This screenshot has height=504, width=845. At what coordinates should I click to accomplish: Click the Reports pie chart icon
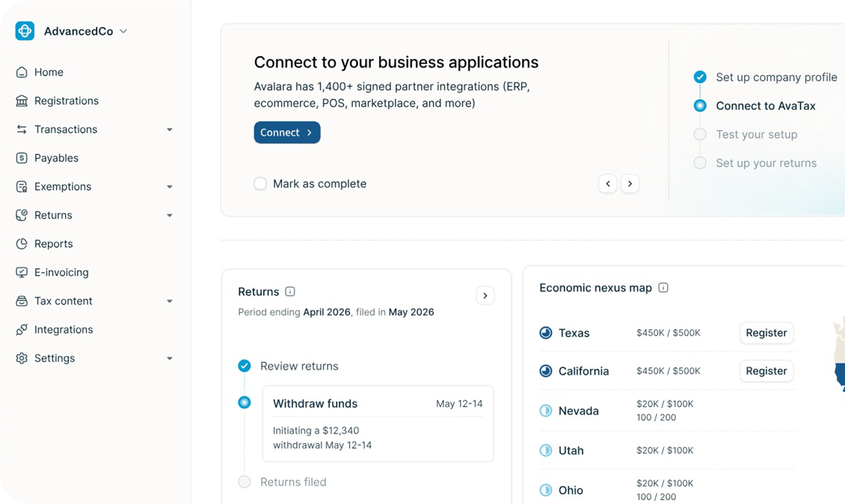[x=22, y=244]
